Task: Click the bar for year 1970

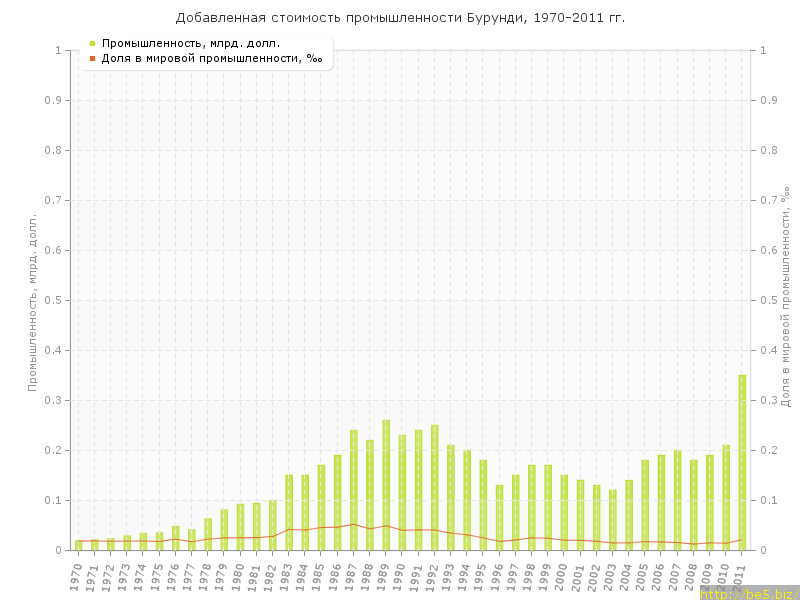Action: point(79,545)
